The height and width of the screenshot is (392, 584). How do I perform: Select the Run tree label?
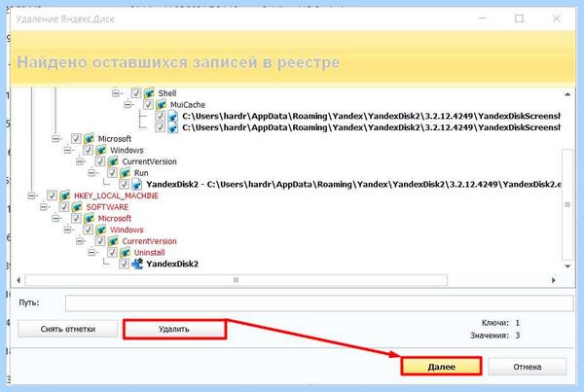click(x=141, y=173)
